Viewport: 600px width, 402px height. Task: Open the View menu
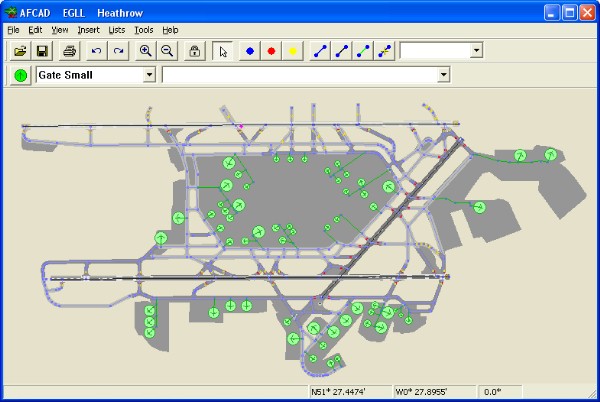60,30
